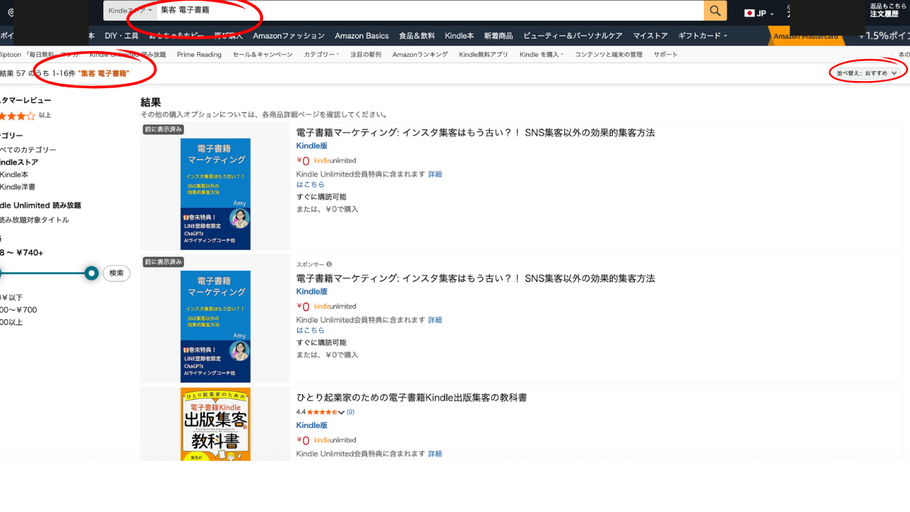
Task: Open first 電子書籍マーケティング book cover
Action: coord(215,194)
